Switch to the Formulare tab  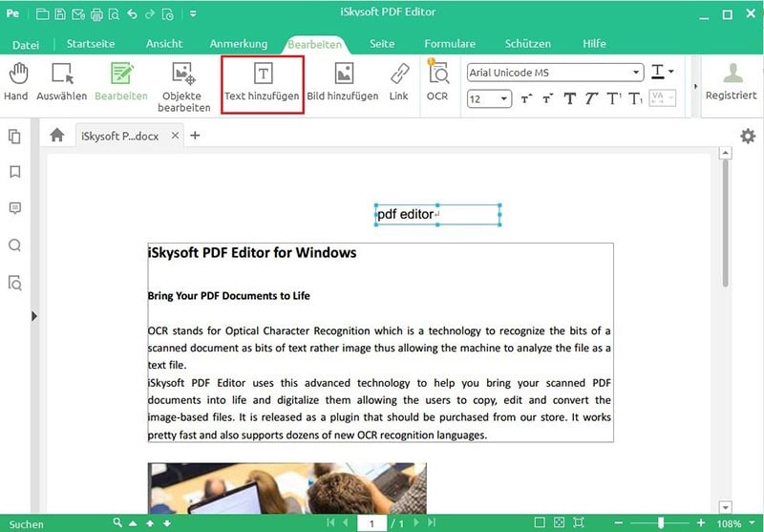coord(450,44)
